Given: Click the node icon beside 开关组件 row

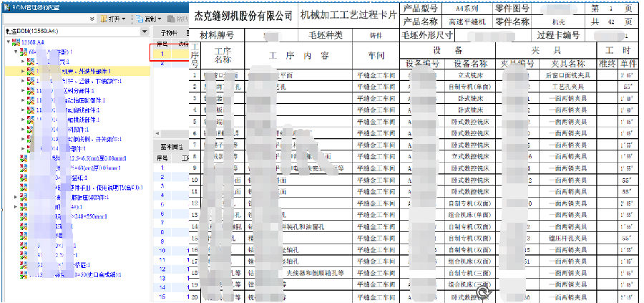Looking at the screenshot, I should tap(31, 139).
